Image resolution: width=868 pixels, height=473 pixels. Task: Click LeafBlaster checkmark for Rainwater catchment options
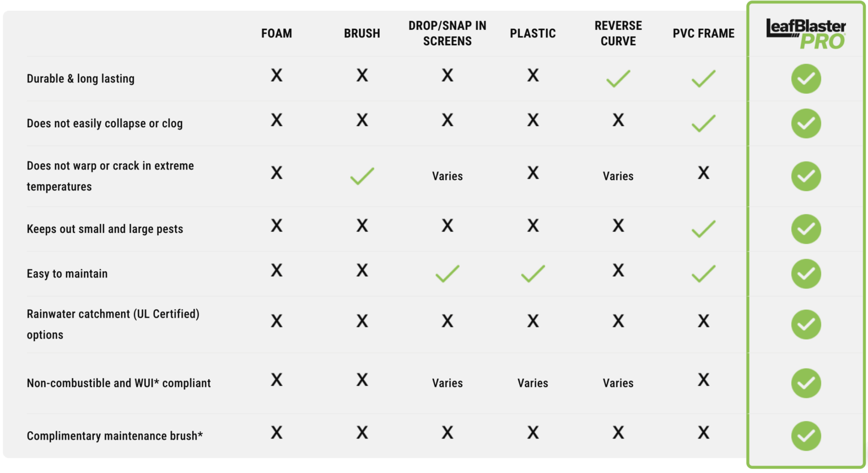click(806, 324)
